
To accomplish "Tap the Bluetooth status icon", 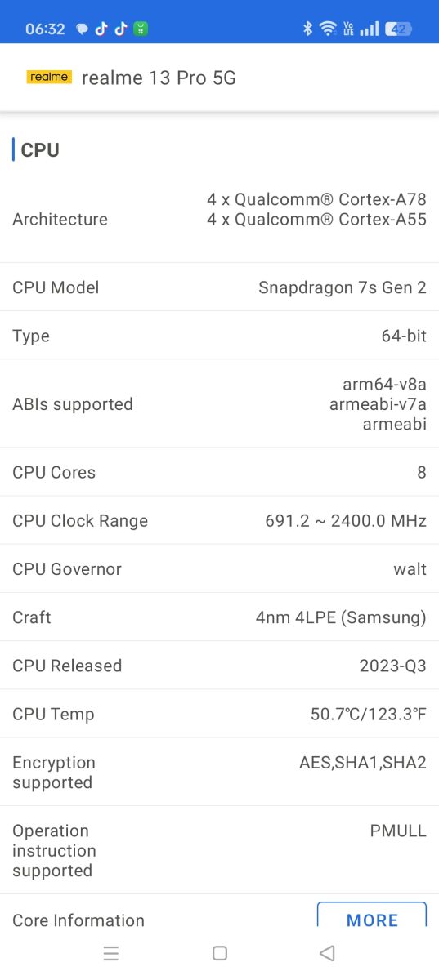I will [307, 29].
